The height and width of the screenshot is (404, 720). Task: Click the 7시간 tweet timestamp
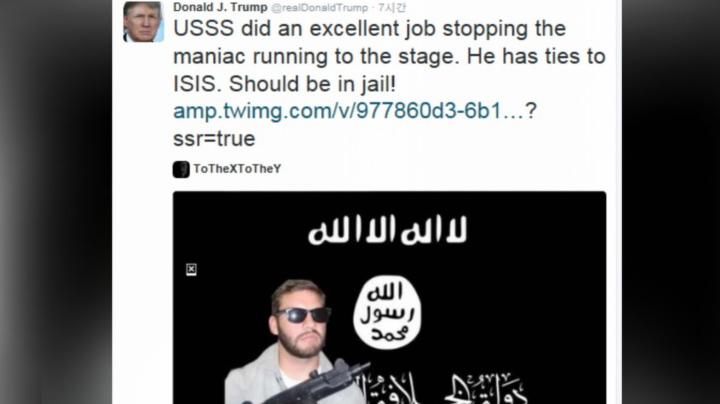392,8
